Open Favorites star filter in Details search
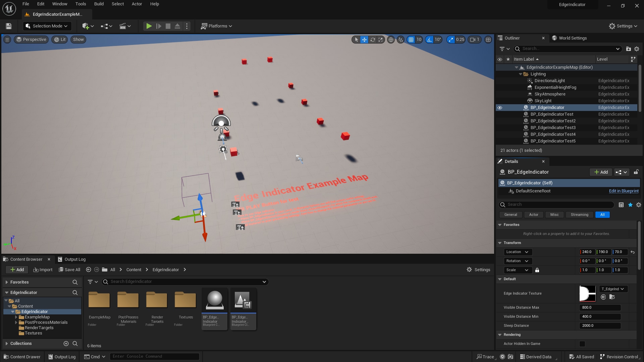 coord(630,205)
